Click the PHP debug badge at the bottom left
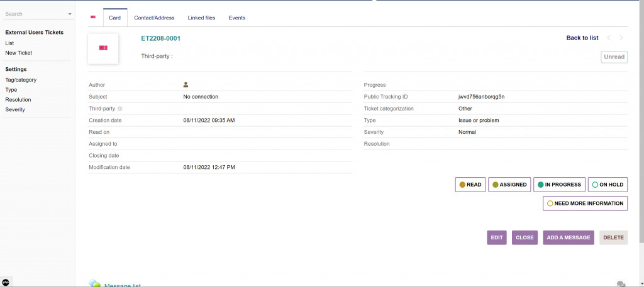This screenshot has height=287, width=644. point(6,282)
